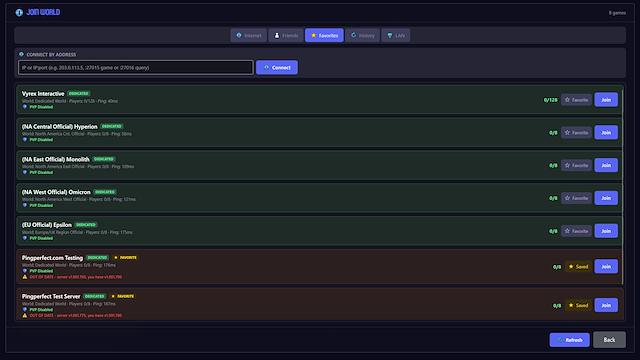Click the Join World title icon

coord(19,13)
